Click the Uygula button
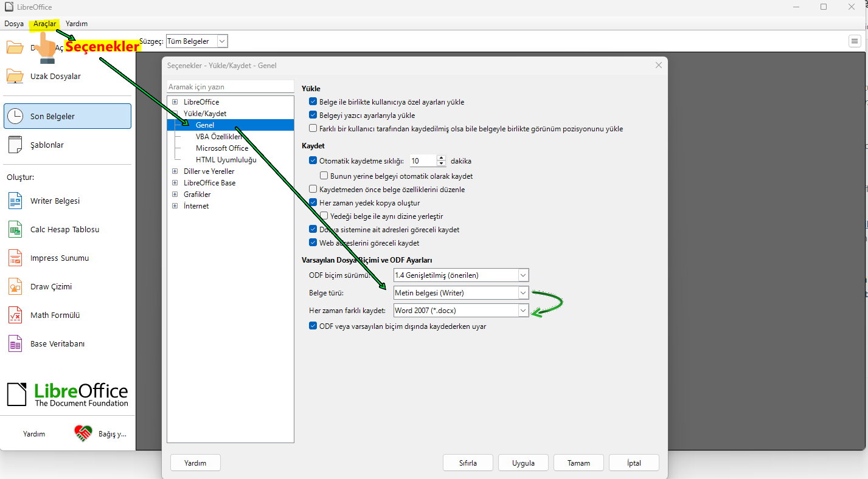Image resolution: width=868 pixels, height=479 pixels. click(x=523, y=463)
